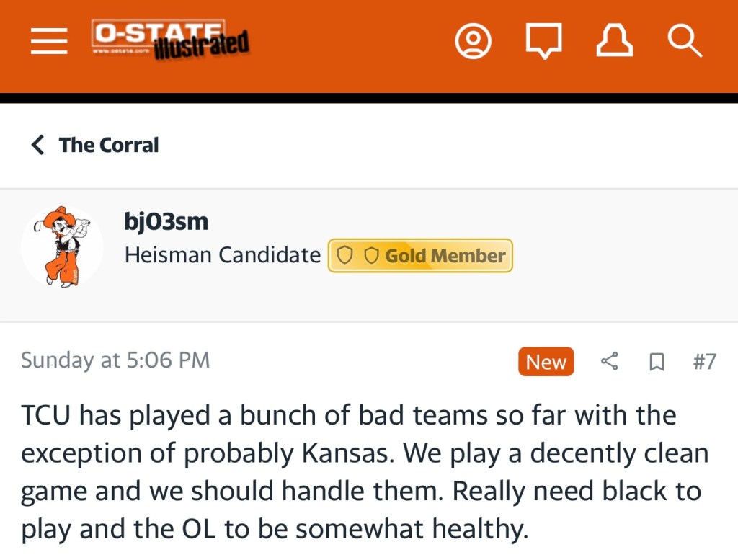
Task: Open the hamburger navigation menu
Action: [x=49, y=41]
